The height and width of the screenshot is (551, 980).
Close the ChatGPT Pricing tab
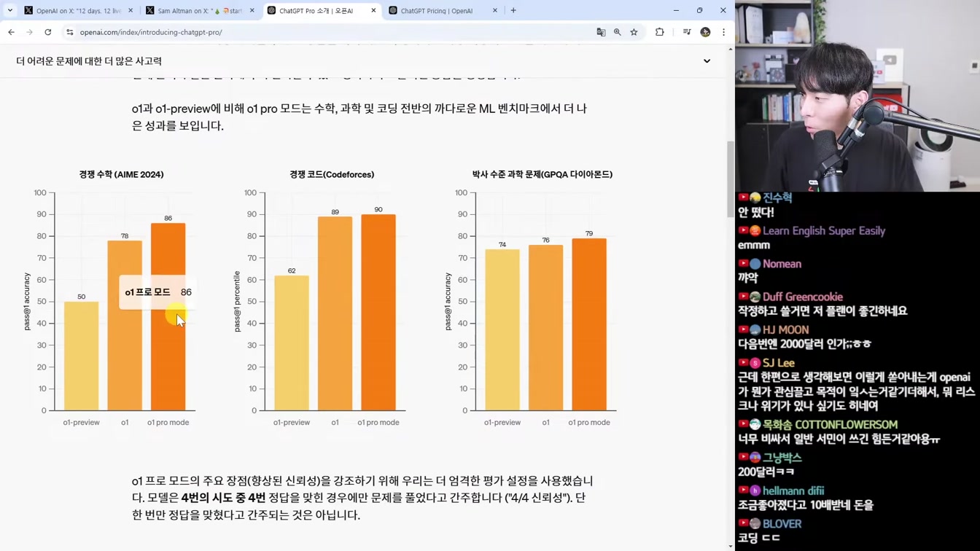coord(495,10)
